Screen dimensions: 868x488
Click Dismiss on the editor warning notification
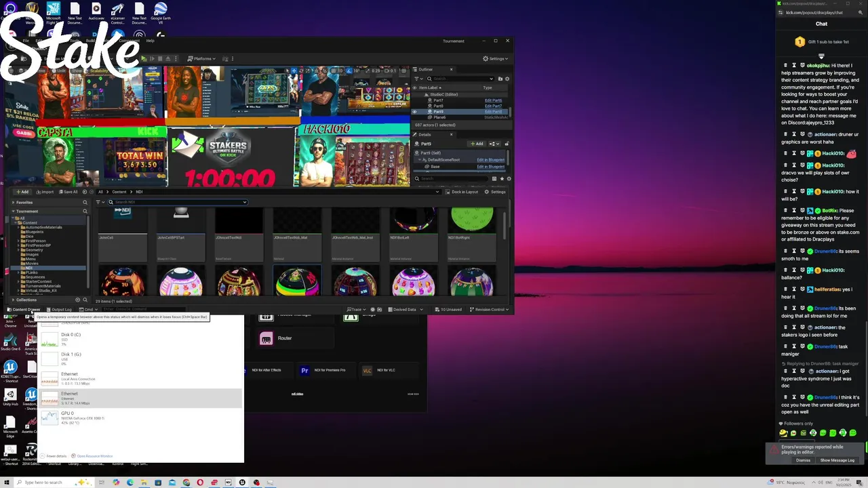tap(803, 460)
